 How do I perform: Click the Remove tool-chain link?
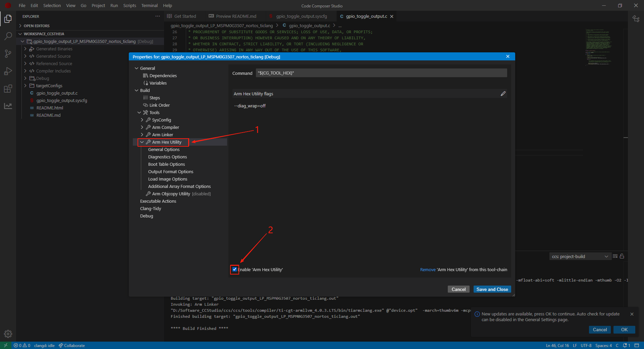428,270
